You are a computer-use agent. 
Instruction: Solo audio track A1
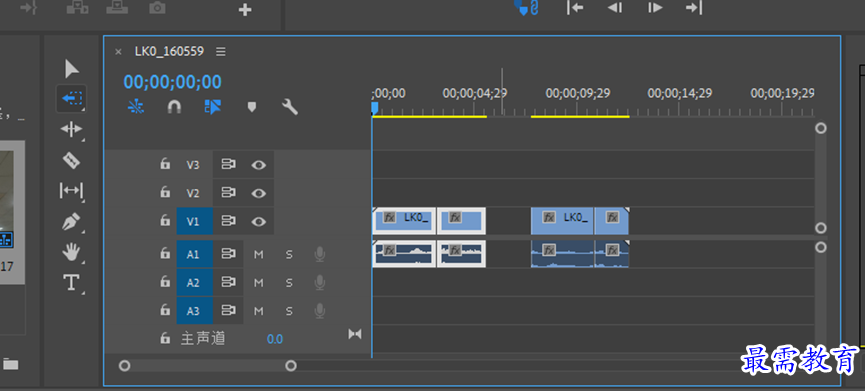point(289,254)
